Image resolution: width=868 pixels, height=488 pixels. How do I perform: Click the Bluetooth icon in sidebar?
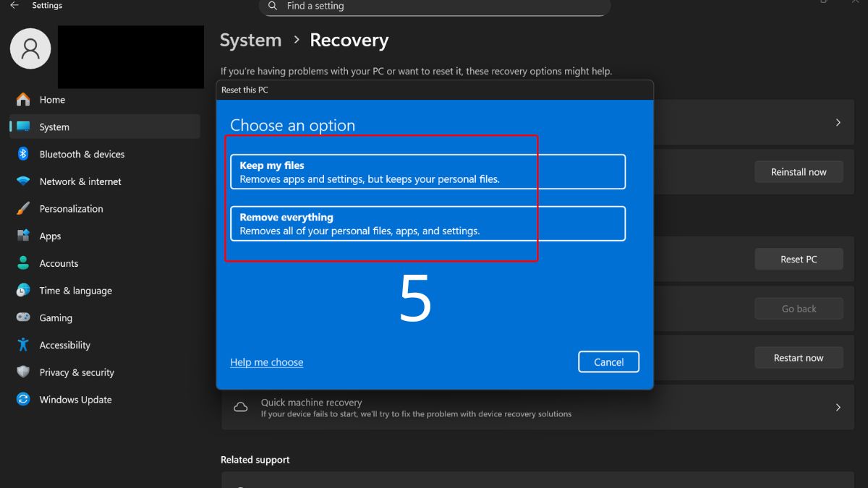(x=23, y=154)
